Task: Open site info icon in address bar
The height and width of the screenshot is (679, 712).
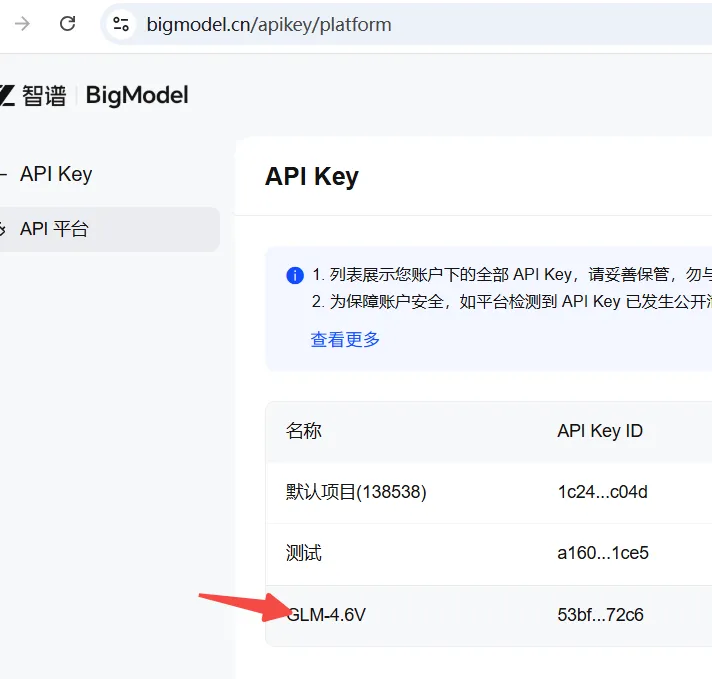Action: point(121,24)
